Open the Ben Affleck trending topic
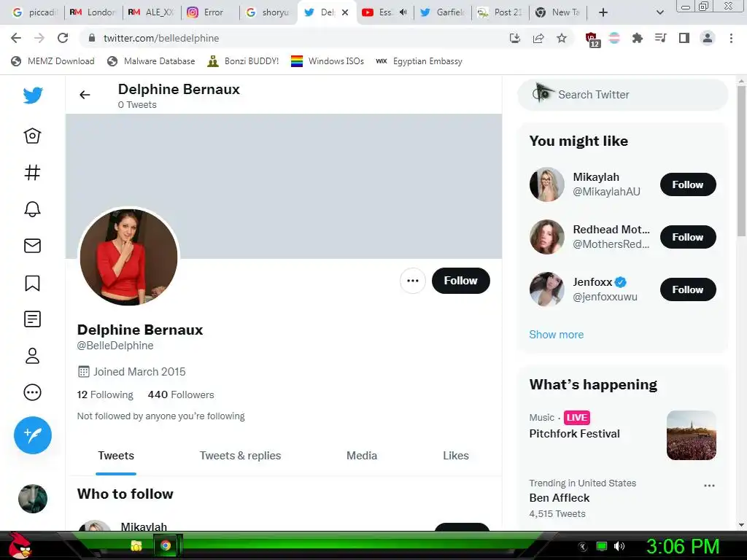Screen dimensions: 747x560 (560, 498)
